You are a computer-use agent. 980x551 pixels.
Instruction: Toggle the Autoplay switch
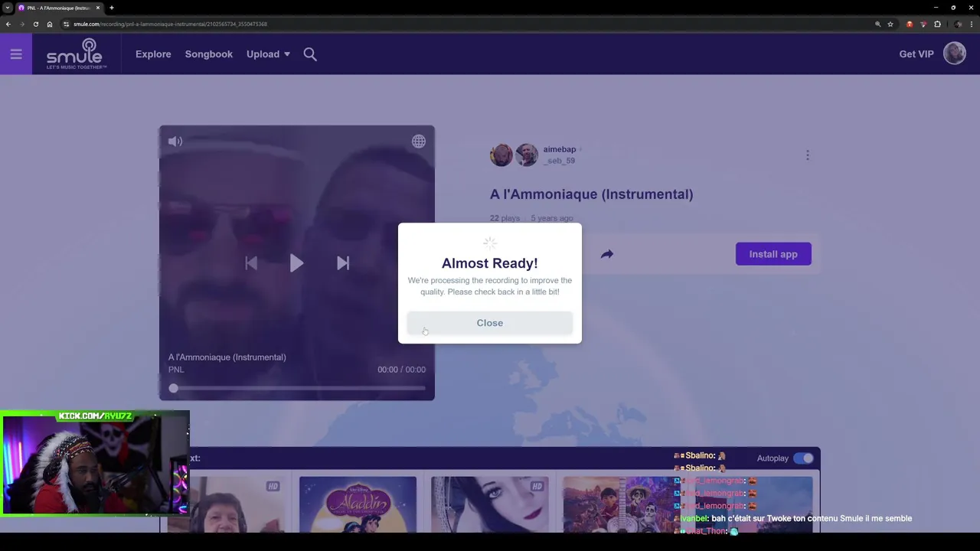coord(803,458)
